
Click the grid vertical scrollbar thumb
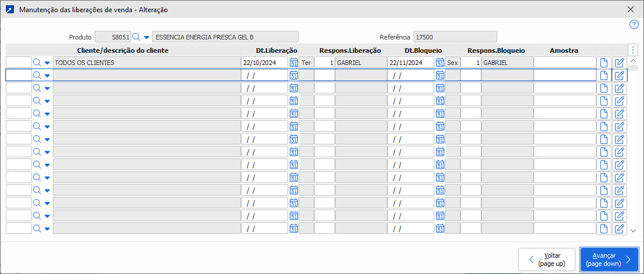coord(633,68)
